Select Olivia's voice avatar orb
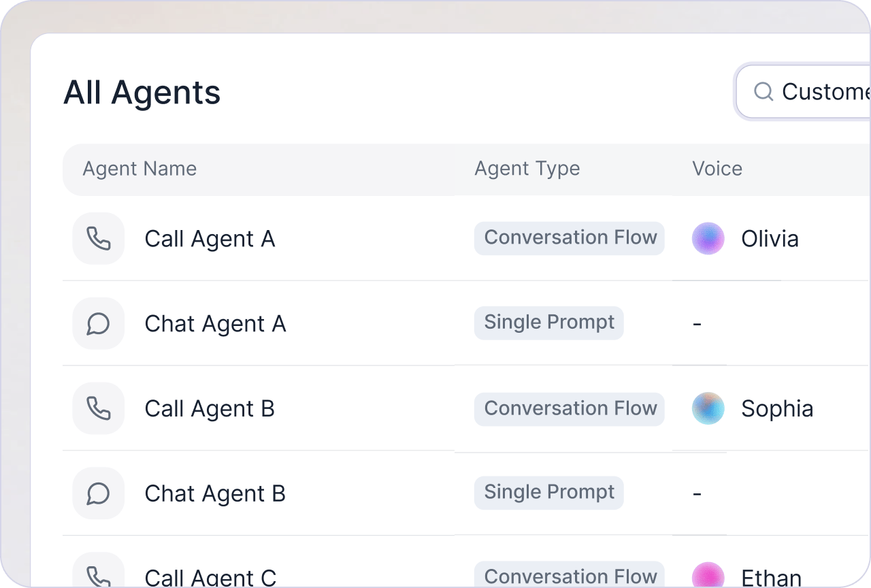The height and width of the screenshot is (588, 871). pyautogui.click(x=708, y=238)
